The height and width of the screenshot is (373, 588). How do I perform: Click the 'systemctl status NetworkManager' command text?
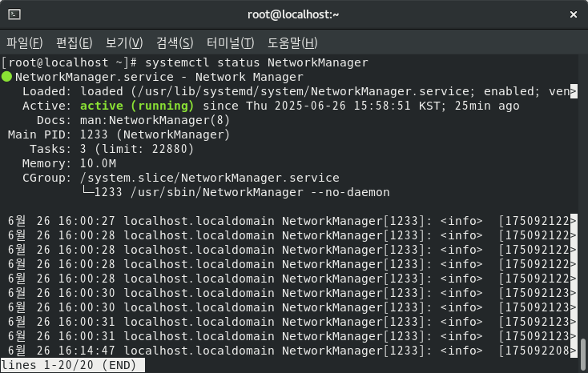tap(256, 62)
